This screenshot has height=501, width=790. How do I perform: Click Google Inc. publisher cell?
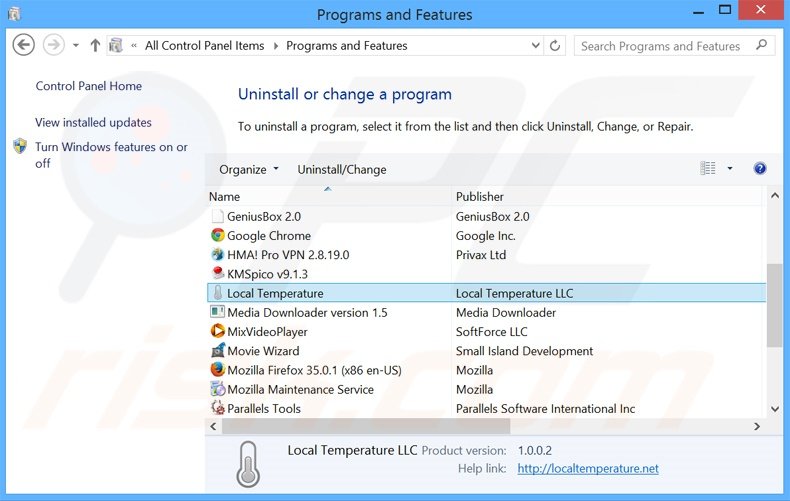tap(486, 236)
